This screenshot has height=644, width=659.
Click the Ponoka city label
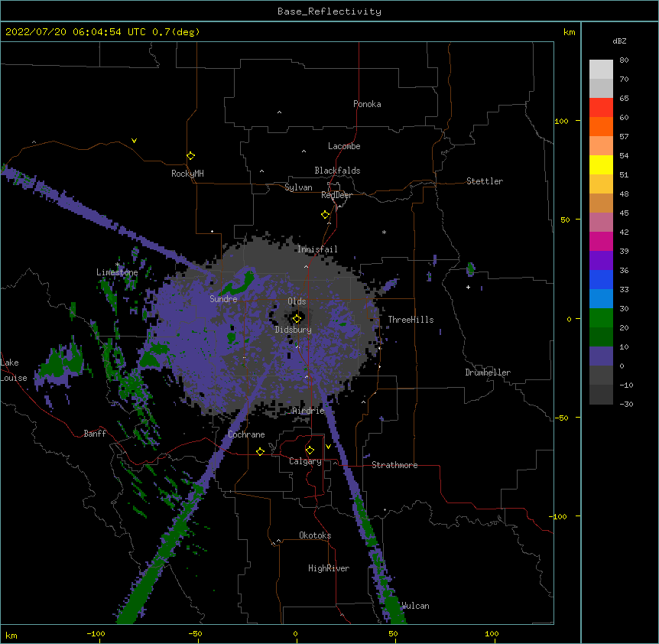(367, 104)
